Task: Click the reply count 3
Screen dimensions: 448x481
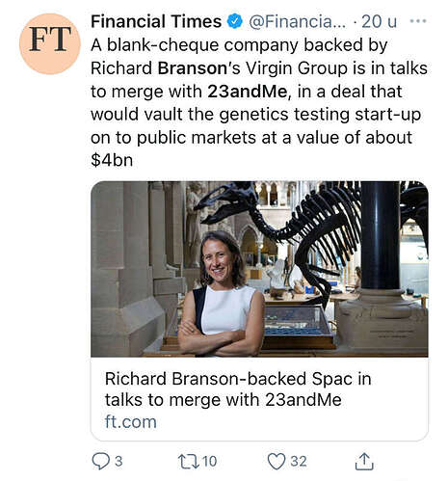Action: click(119, 462)
